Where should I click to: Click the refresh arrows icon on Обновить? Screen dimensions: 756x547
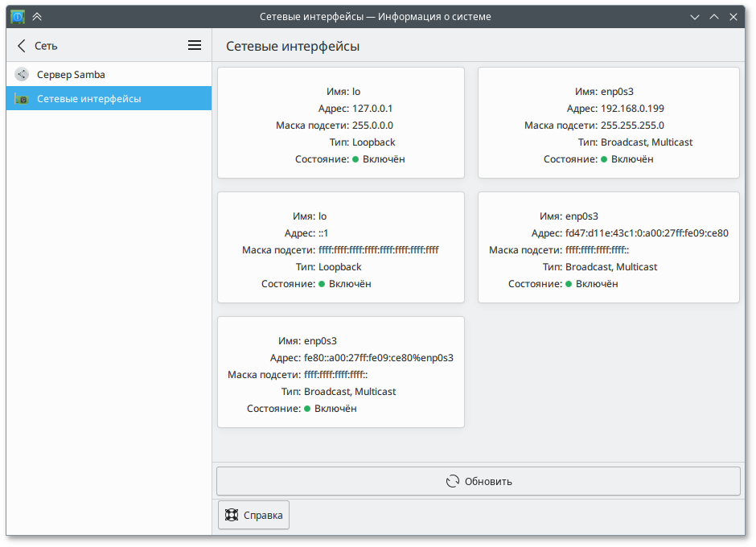pyautogui.click(x=453, y=482)
